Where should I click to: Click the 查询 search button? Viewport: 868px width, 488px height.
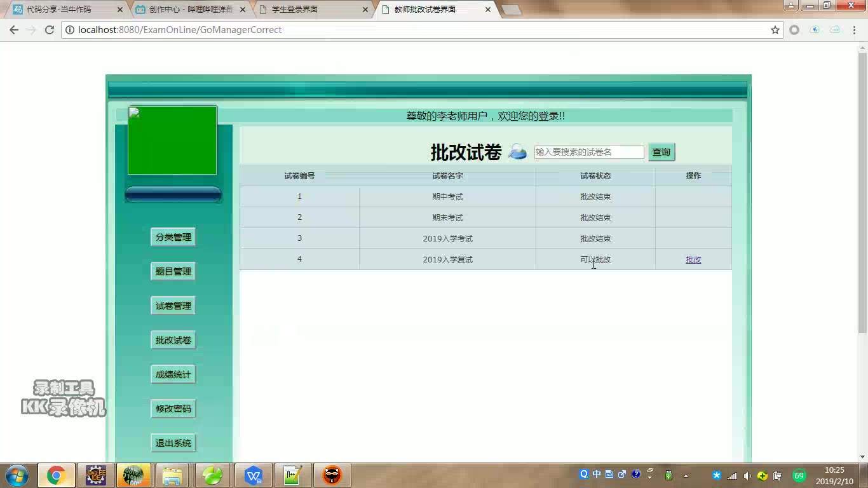click(661, 152)
